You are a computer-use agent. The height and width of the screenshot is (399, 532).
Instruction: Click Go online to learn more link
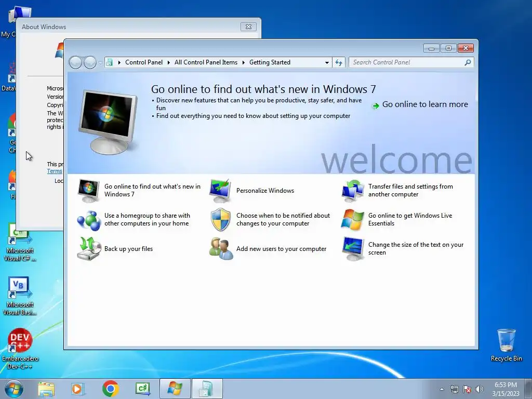coord(425,104)
